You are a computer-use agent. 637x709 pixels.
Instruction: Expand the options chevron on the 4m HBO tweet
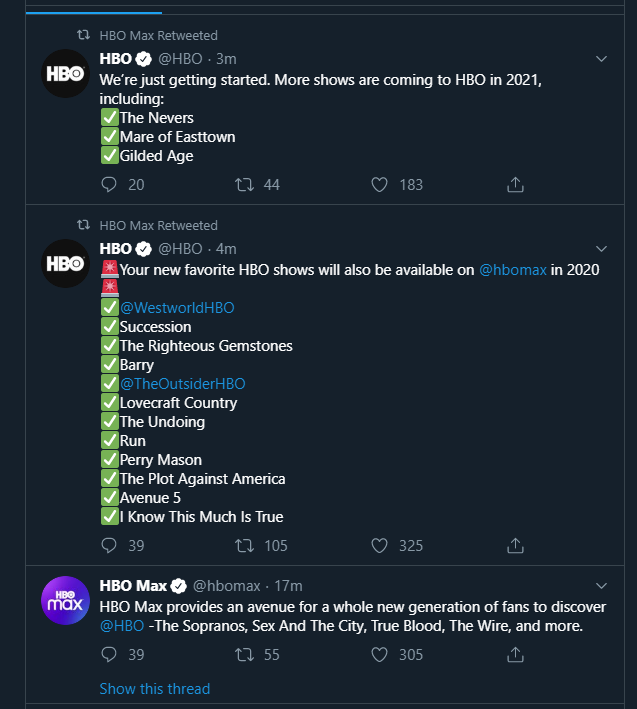click(x=601, y=248)
